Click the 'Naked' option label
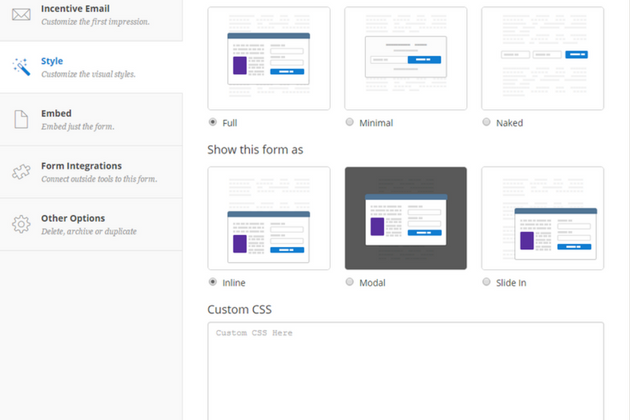 [509, 123]
